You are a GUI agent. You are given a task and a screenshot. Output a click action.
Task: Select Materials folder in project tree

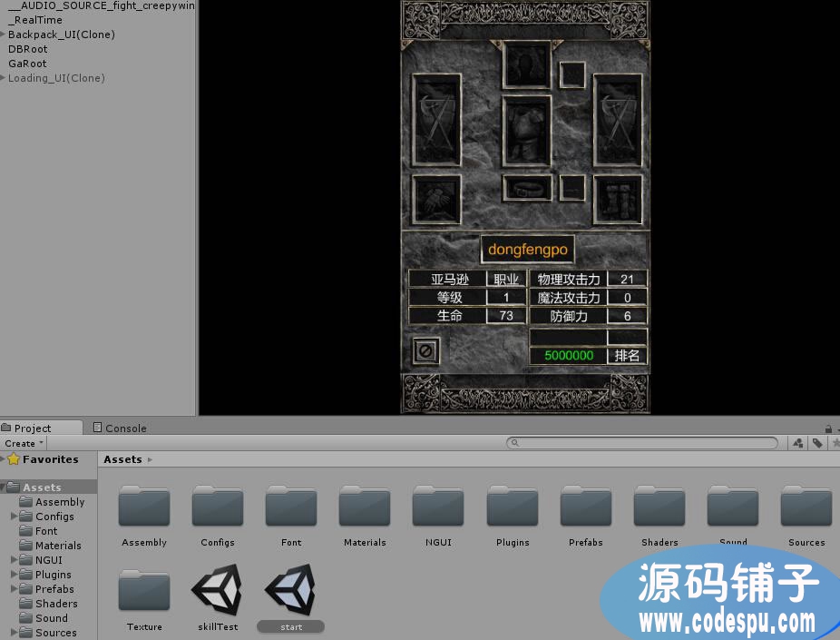pos(50,545)
